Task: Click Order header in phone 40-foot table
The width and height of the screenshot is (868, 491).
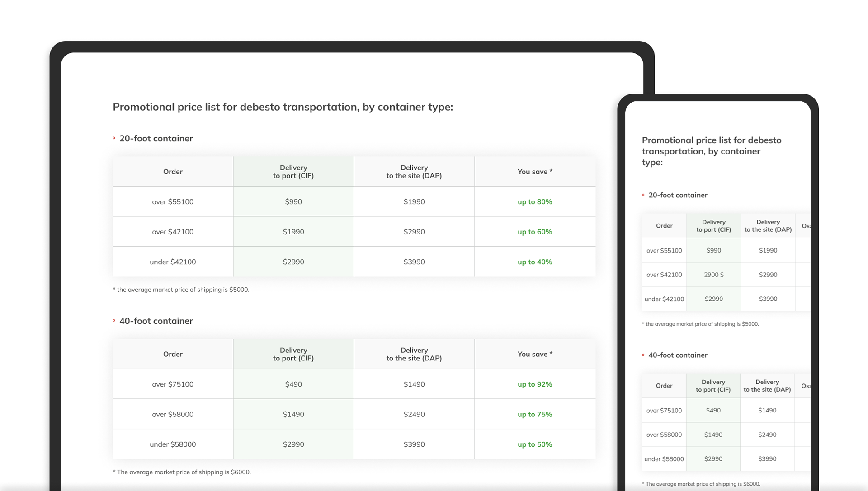Action: point(664,386)
